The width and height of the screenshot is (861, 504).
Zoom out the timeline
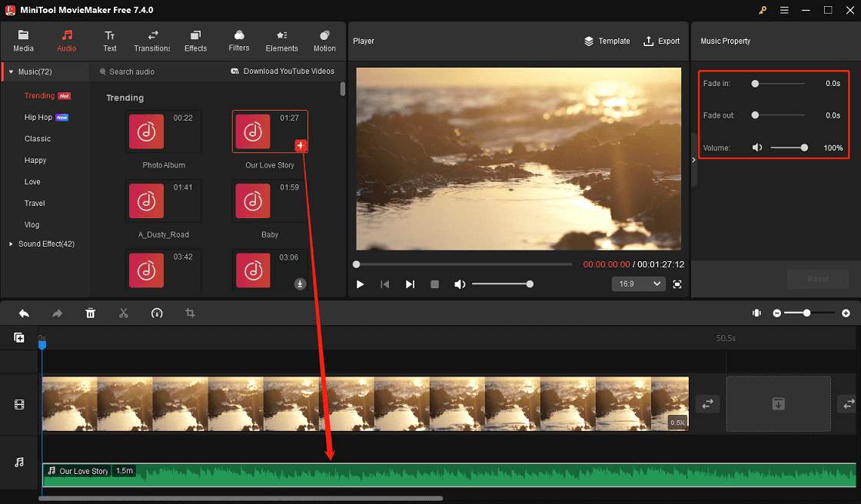(777, 313)
